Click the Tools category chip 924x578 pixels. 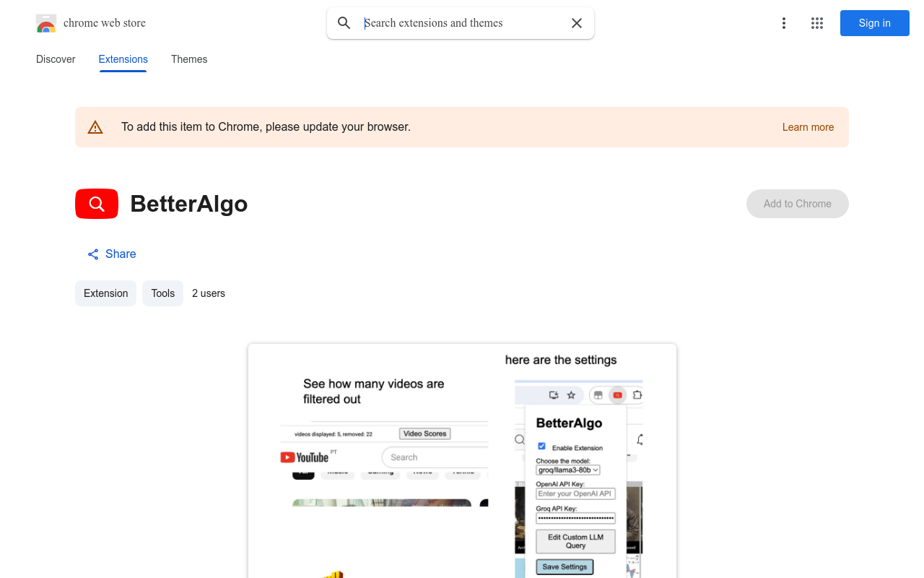point(163,293)
